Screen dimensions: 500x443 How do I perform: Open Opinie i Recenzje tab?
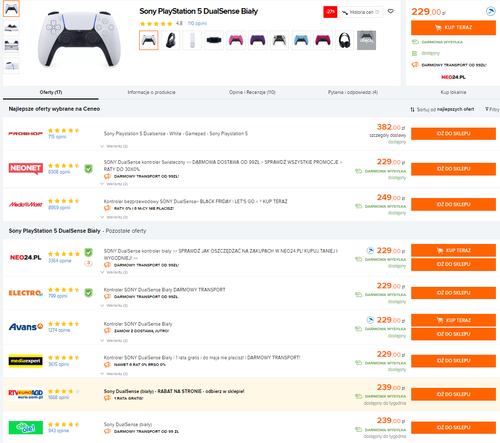[252, 92]
